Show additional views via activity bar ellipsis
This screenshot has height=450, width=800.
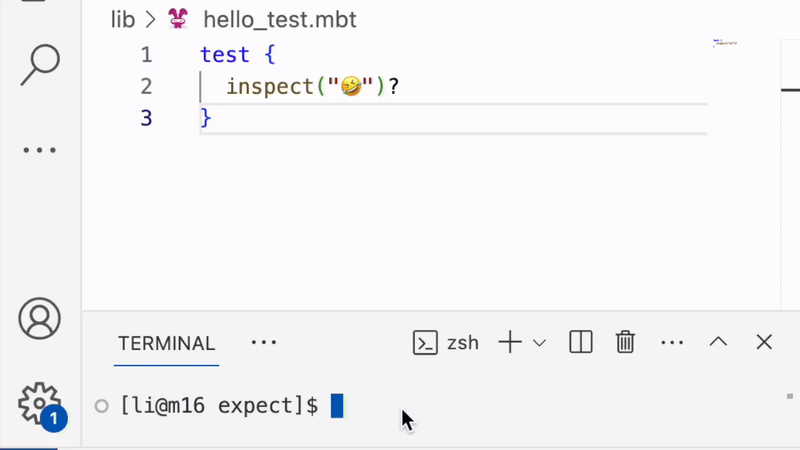(x=40, y=151)
